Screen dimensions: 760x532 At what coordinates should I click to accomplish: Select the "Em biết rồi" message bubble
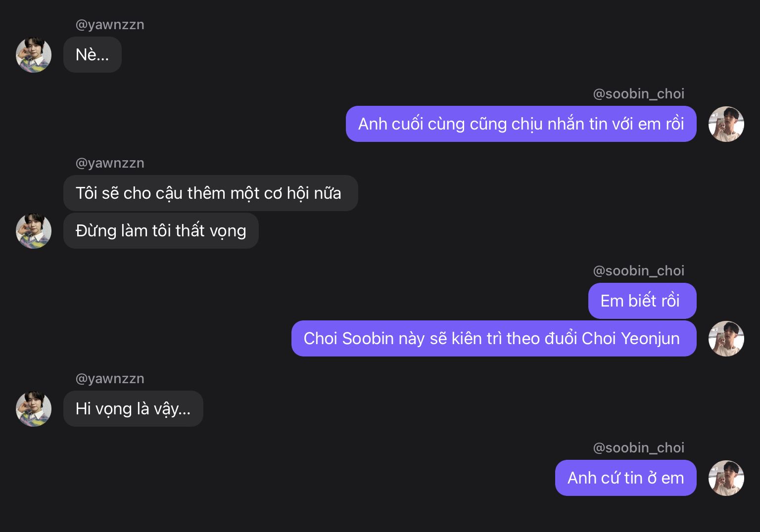(642, 301)
